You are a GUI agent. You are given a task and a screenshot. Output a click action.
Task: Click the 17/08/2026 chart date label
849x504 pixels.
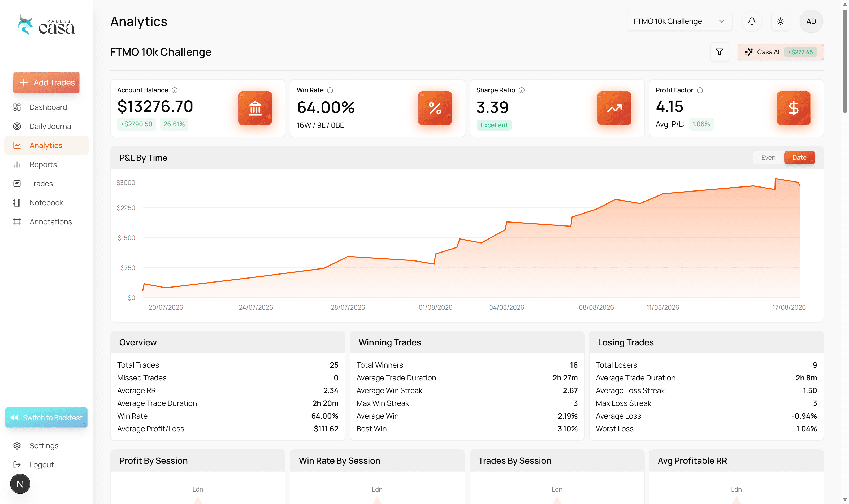[x=789, y=307]
